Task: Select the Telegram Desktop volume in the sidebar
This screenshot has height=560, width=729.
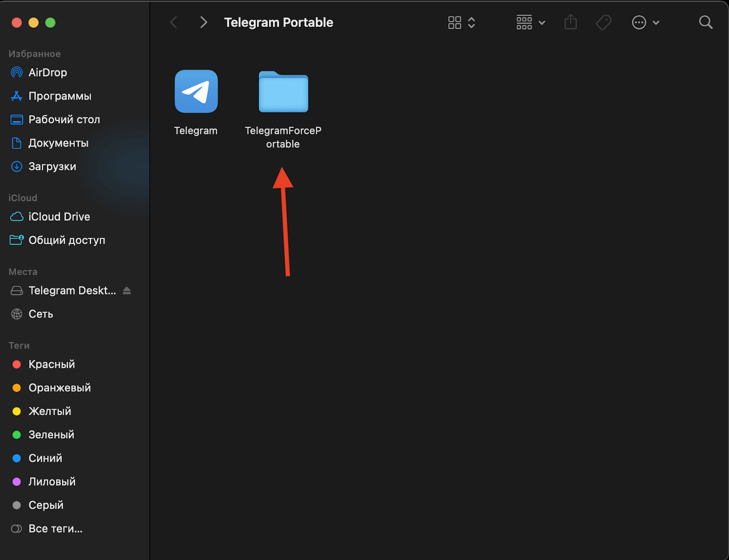Action: tap(64, 290)
